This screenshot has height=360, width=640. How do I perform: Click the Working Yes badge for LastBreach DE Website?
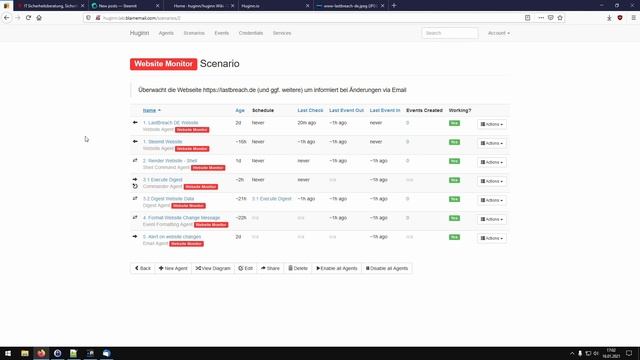click(454, 123)
